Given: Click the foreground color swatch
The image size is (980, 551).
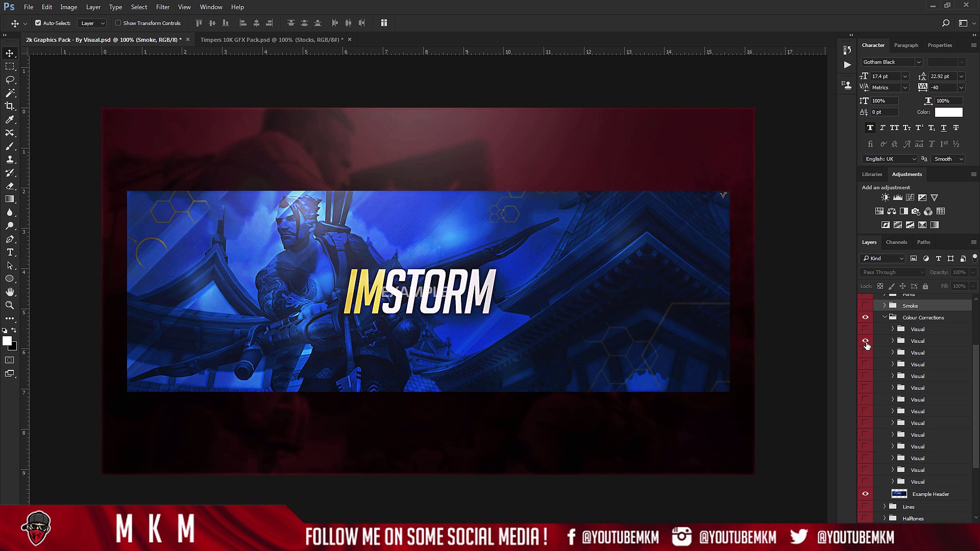Looking at the screenshot, I should 7,341.
